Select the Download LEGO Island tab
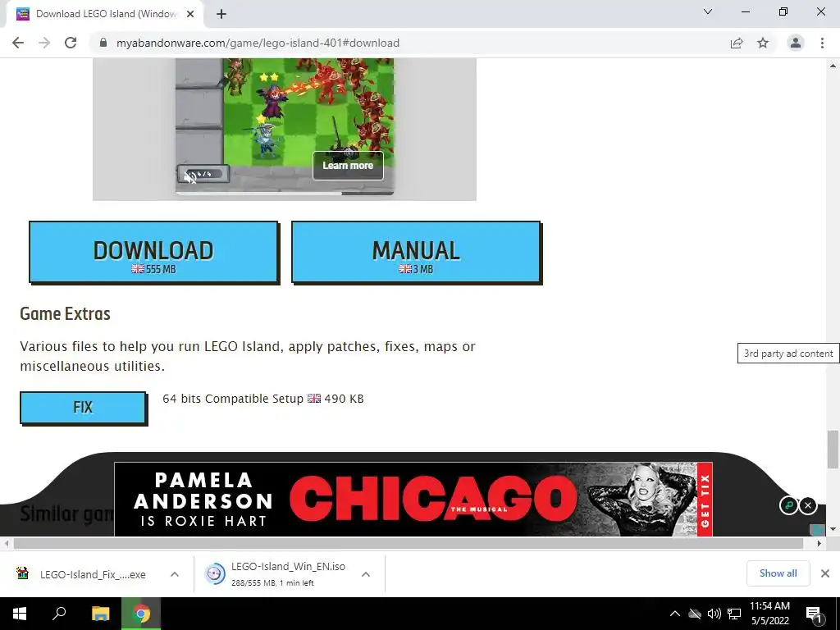The height and width of the screenshot is (630, 840). click(x=104, y=14)
